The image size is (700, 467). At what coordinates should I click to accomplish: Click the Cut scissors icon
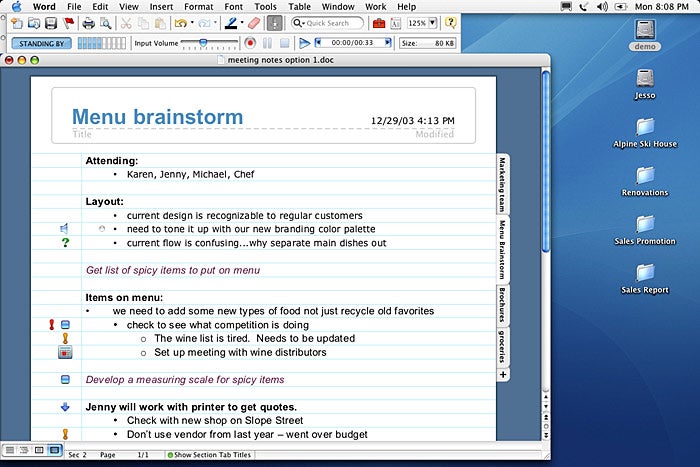coord(126,23)
